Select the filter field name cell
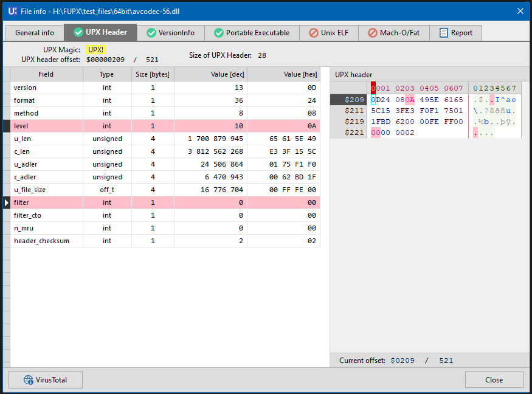Screen dimensions: 532x394 (x=46, y=202)
